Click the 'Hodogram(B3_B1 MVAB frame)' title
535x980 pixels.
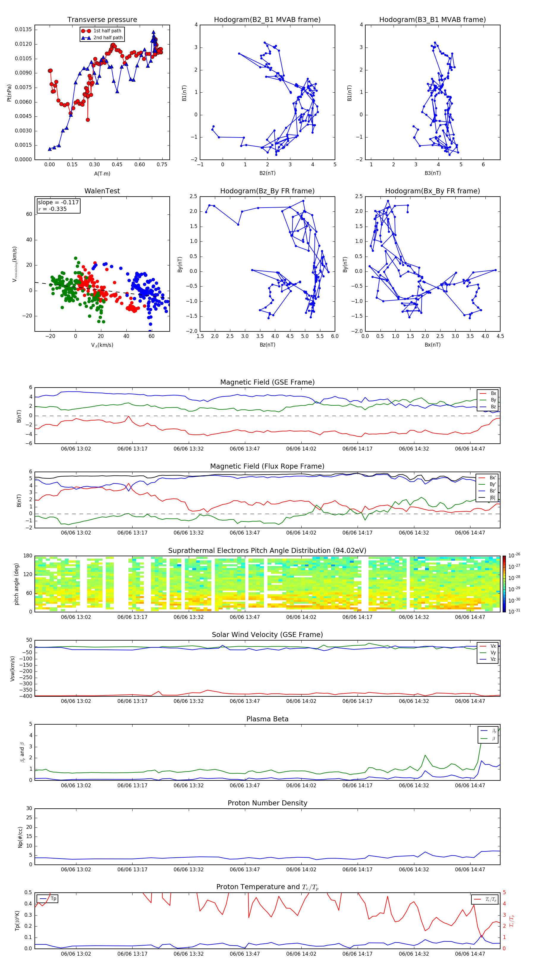click(432, 20)
